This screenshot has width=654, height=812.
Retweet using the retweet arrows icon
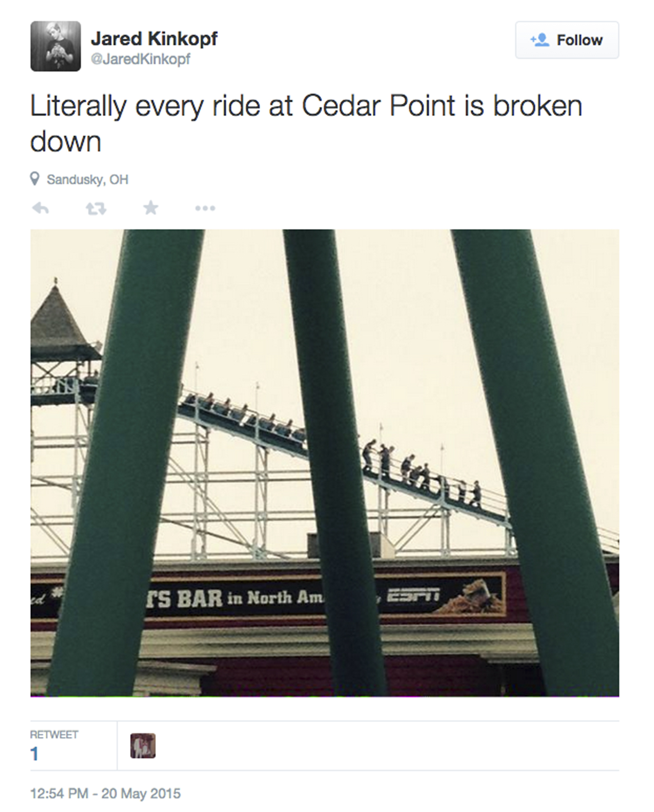[96, 209]
